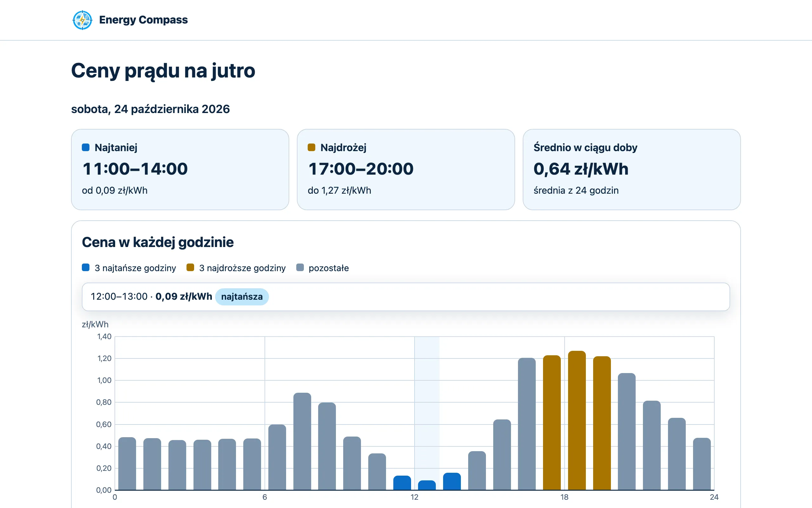Select the 13:00 blue cheapest bar
Image resolution: width=812 pixels, height=508 pixels.
(452, 481)
